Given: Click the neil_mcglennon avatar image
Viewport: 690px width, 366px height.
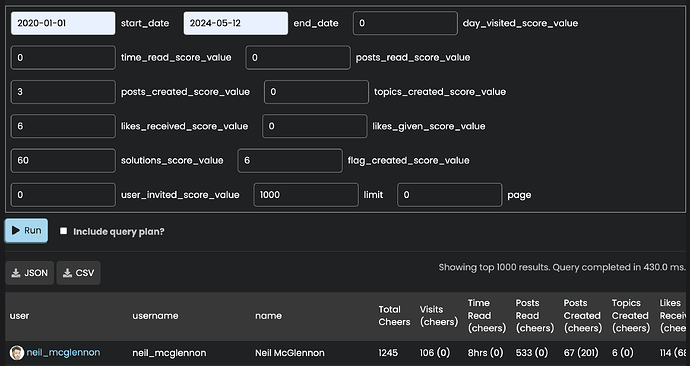Looking at the screenshot, I should tap(17, 353).
